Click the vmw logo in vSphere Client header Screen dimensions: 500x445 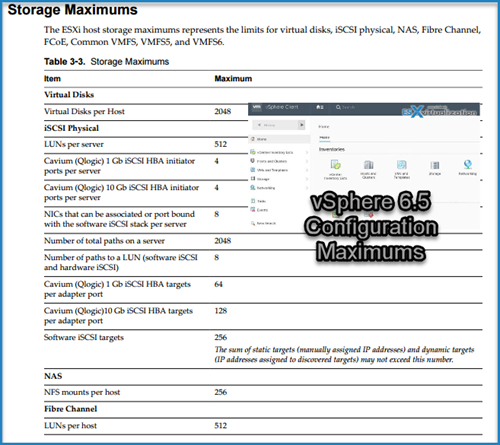[256, 107]
